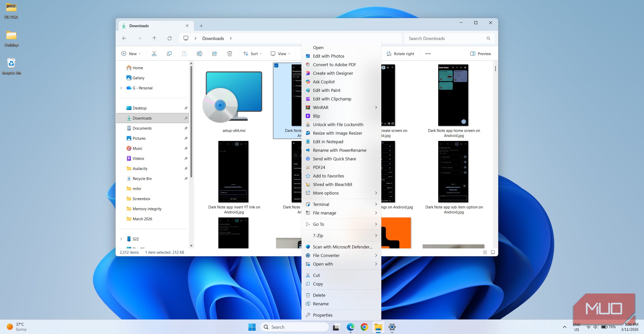
Task: Choose Shred with BleachBit
Action: click(x=341, y=184)
